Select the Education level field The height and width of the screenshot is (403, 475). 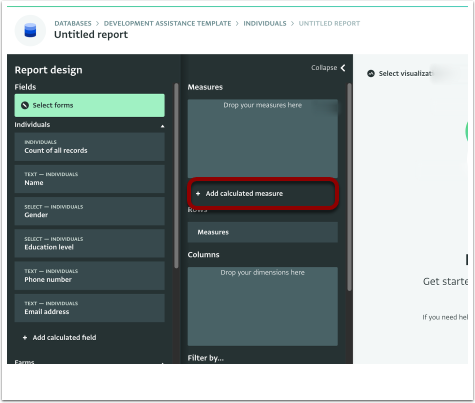click(x=89, y=244)
